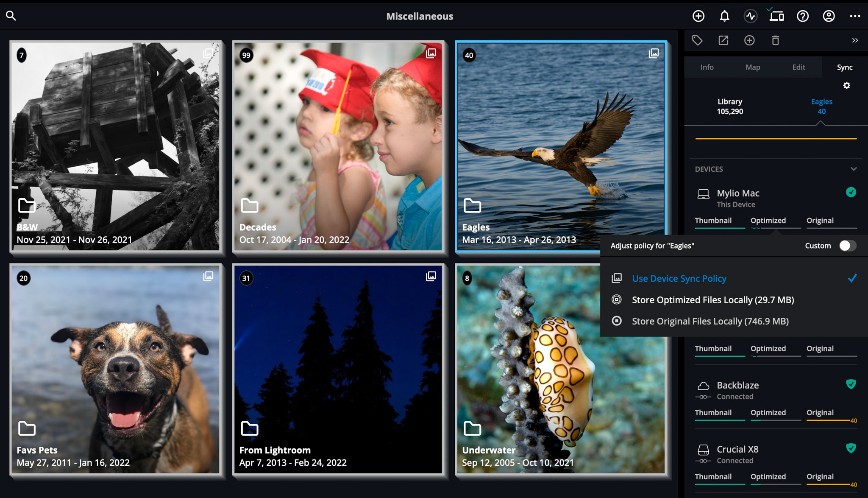
Task: Open the account profile icon
Action: coord(829,16)
